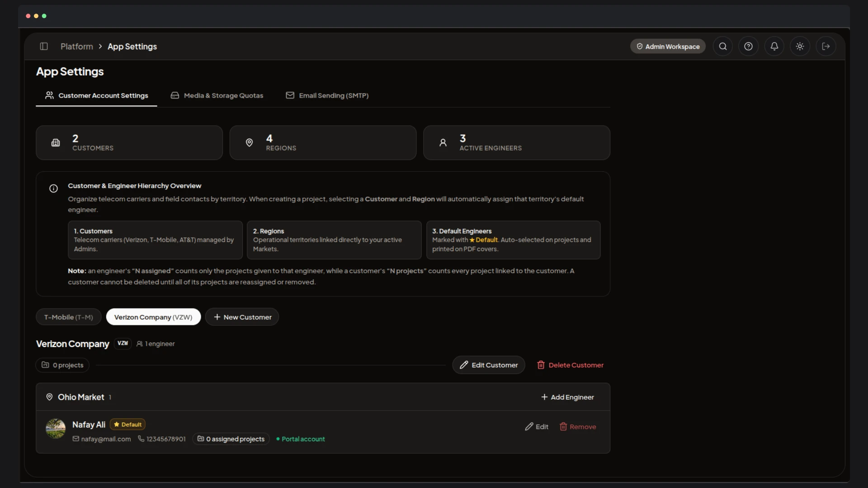The width and height of the screenshot is (868, 488).
Task: Click the VZW code badge
Action: click(x=123, y=343)
